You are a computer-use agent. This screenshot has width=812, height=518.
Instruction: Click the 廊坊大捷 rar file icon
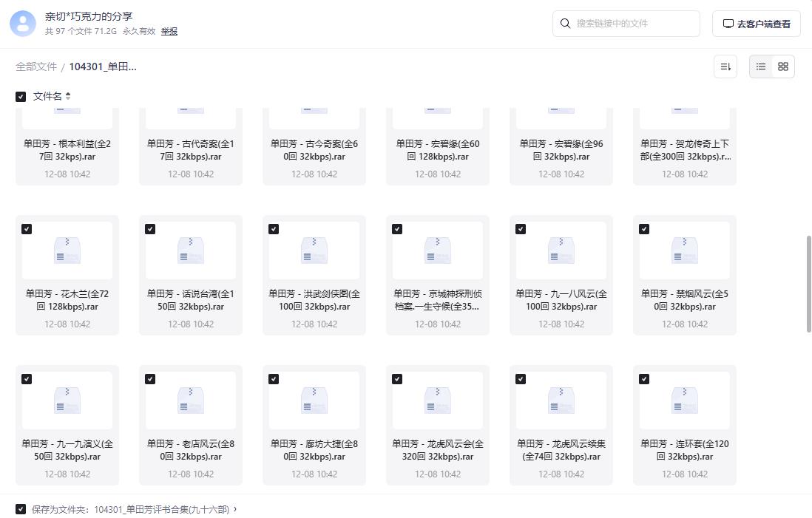click(314, 401)
